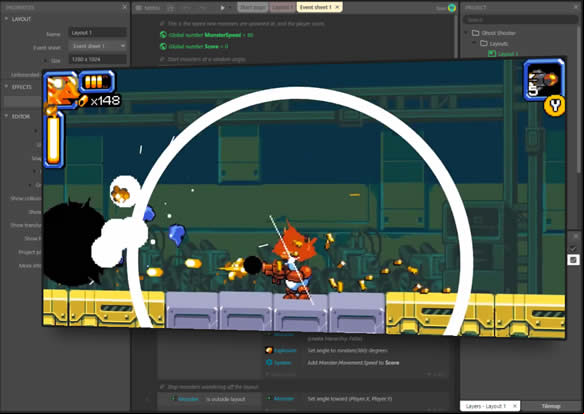The width and height of the screenshot is (584, 414).
Task: Open the user account avatar icon
Action: tap(452, 7)
